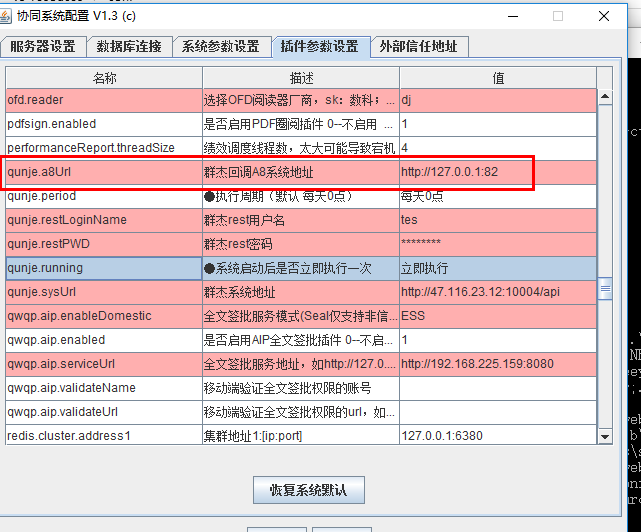Minimize the 协同系统配置 window

tap(513, 16)
